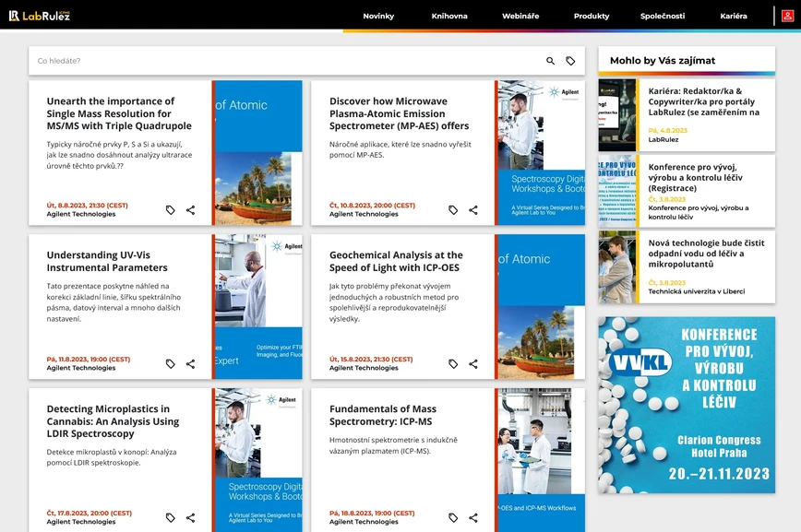801x532 pixels.
Task: Share the Microwave Plasma-Atomic Emission webinar
Action: click(473, 210)
